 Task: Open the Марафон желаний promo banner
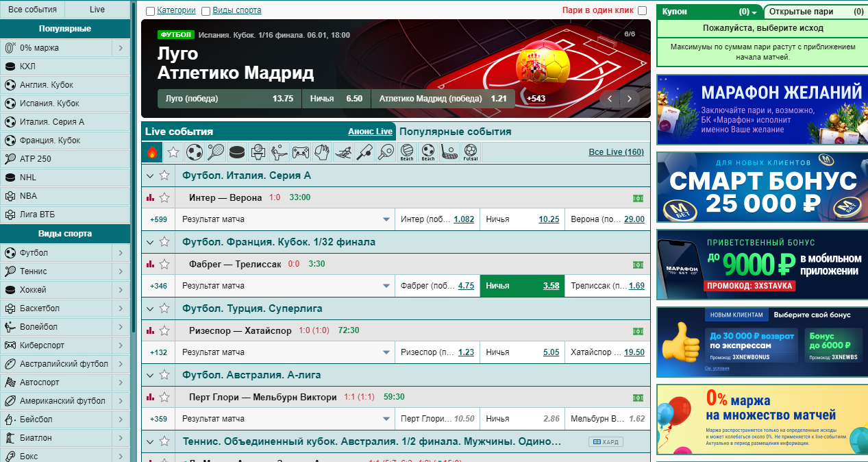pyautogui.click(x=762, y=110)
